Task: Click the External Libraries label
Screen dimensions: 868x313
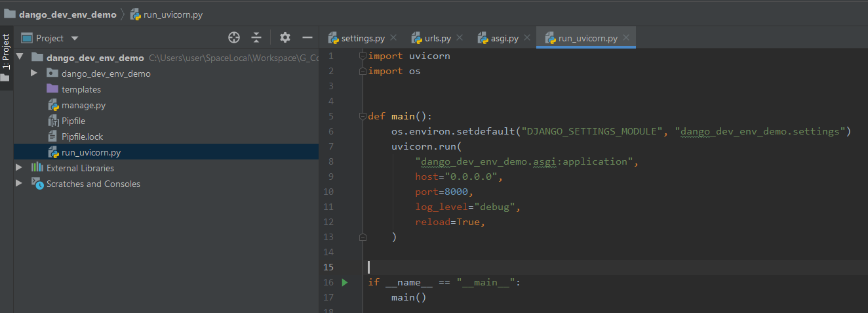Action: click(80, 168)
